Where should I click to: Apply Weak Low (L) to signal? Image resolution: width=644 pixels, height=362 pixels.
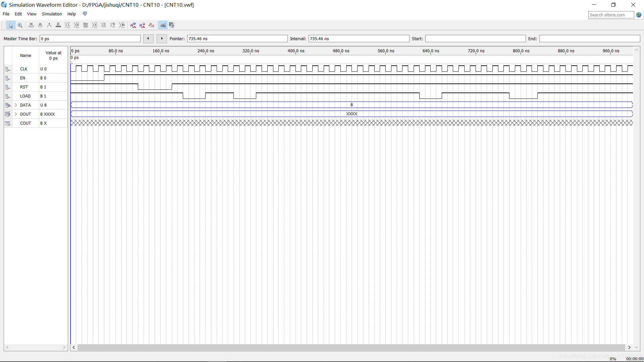67,25
